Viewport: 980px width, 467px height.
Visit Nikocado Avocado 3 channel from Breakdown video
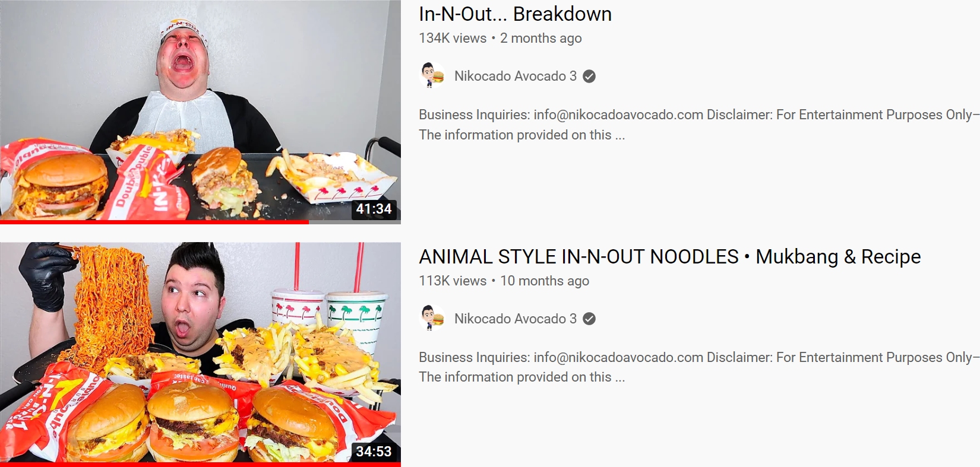click(x=516, y=76)
